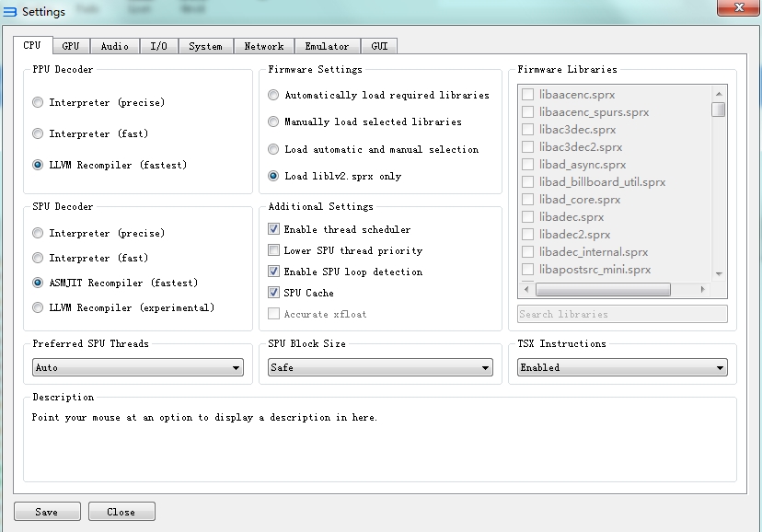Viewport: 762px width, 532px height.
Task: Check libaacenc_spurs.sprx in library list
Action: [x=527, y=111]
